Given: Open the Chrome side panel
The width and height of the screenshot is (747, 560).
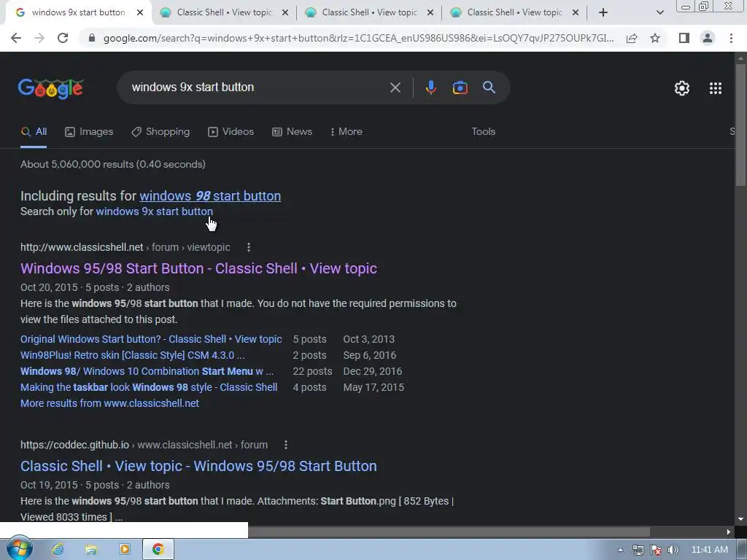Looking at the screenshot, I should pos(684,38).
